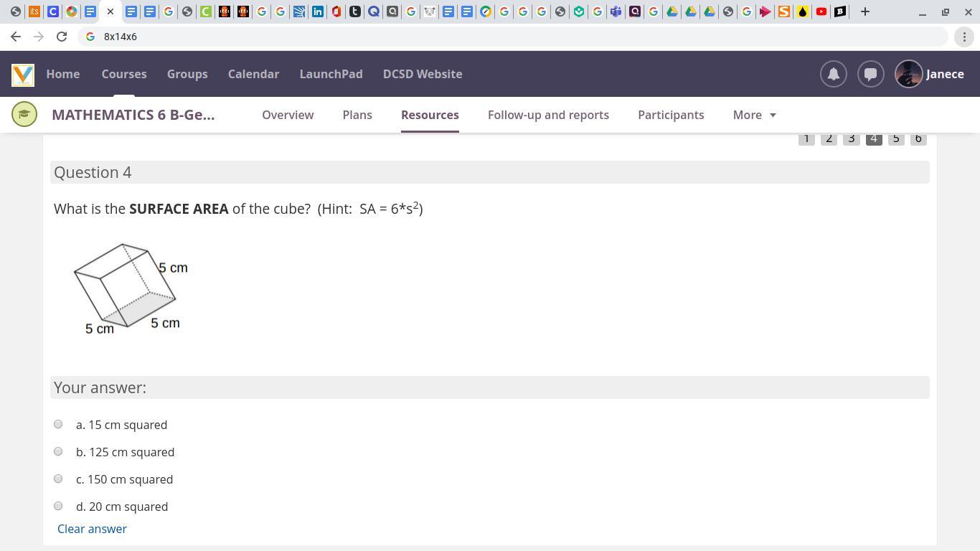
Task: Jump to question 3
Action: coord(852,138)
